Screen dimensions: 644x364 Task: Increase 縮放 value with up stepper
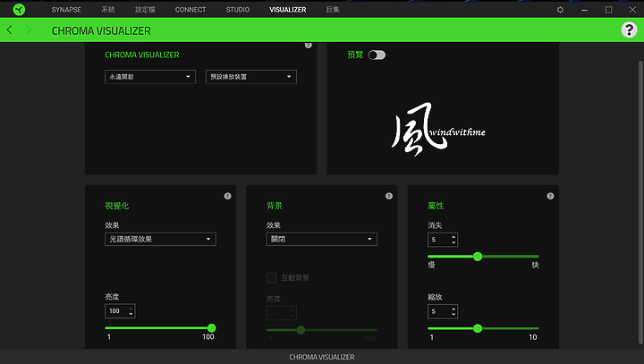453,309
